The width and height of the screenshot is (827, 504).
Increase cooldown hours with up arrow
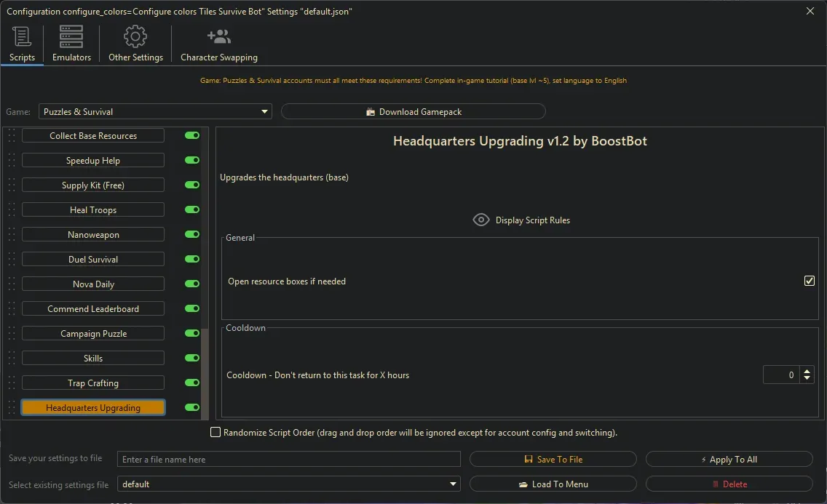pyautogui.click(x=807, y=371)
